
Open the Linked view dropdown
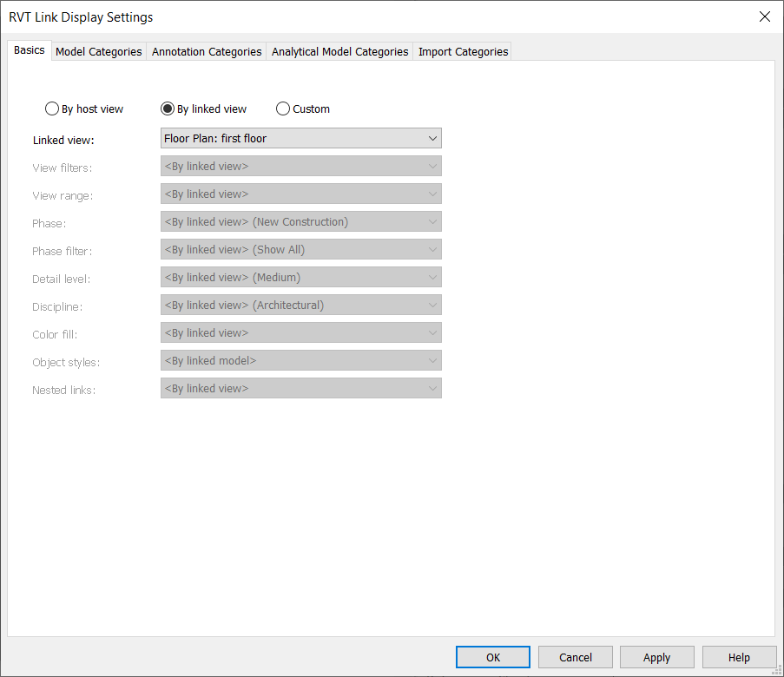click(301, 138)
